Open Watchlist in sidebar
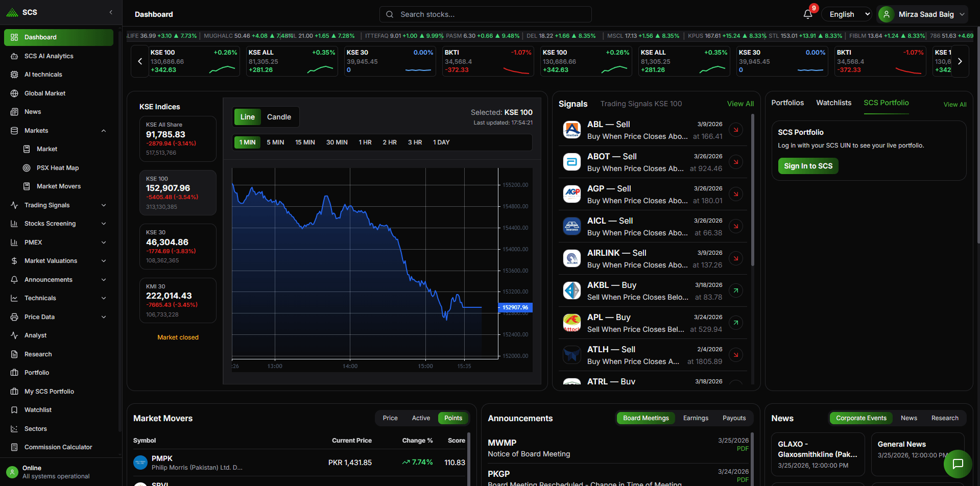Viewport: 980px width, 486px height. [x=59, y=410]
